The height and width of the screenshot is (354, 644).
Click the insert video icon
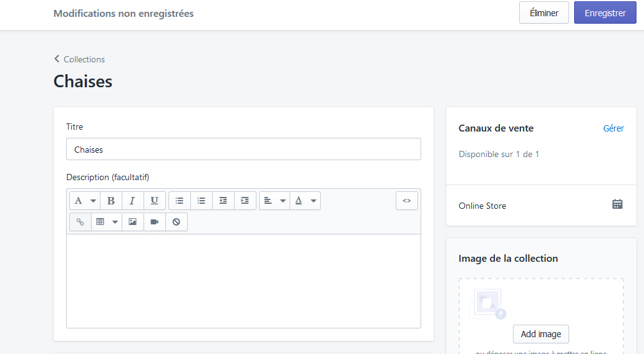[154, 222]
